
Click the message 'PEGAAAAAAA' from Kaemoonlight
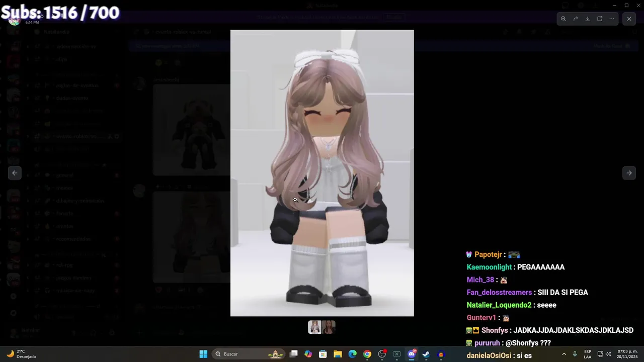pyautogui.click(x=541, y=267)
